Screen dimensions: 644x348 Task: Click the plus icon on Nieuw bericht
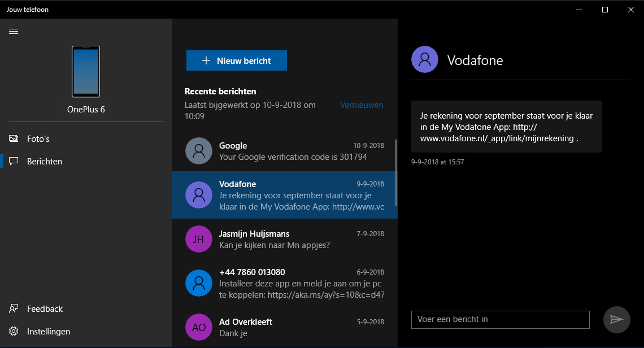[206, 61]
